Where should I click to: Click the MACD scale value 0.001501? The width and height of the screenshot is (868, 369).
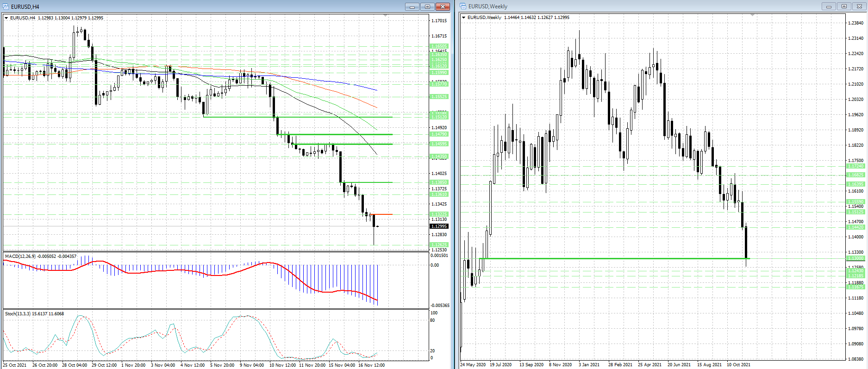point(439,256)
